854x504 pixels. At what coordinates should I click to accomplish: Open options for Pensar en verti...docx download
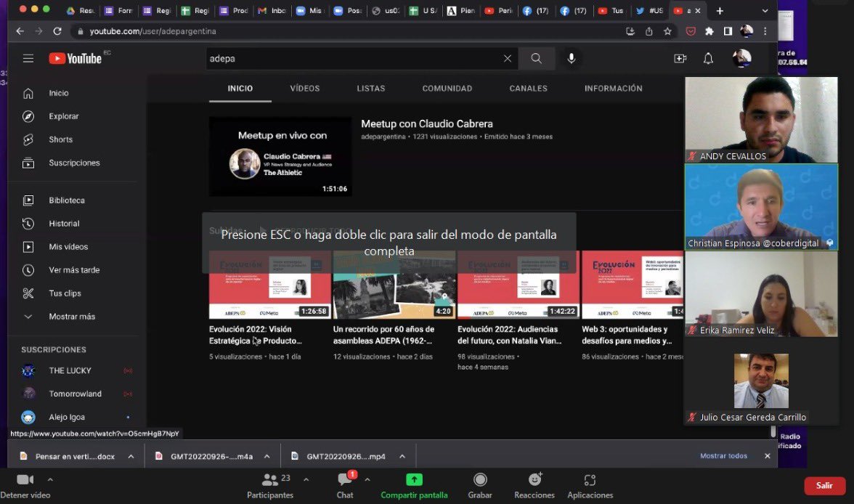tap(131, 457)
